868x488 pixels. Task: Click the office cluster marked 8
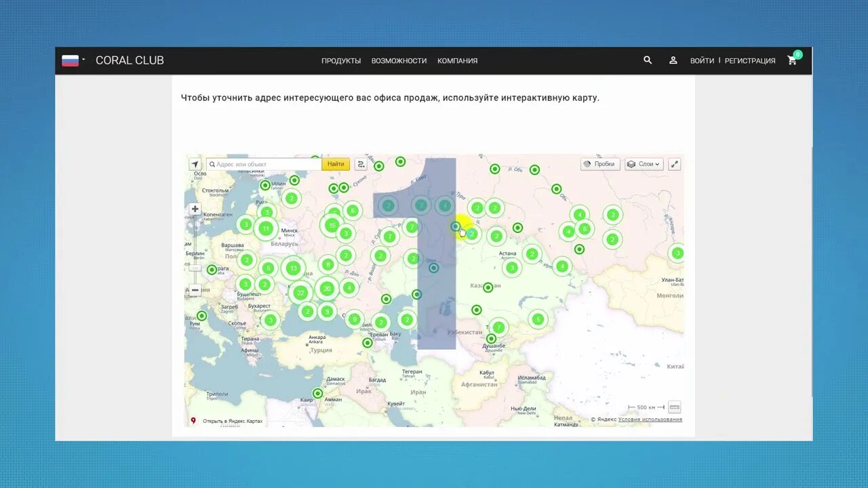pyautogui.click(x=328, y=265)
